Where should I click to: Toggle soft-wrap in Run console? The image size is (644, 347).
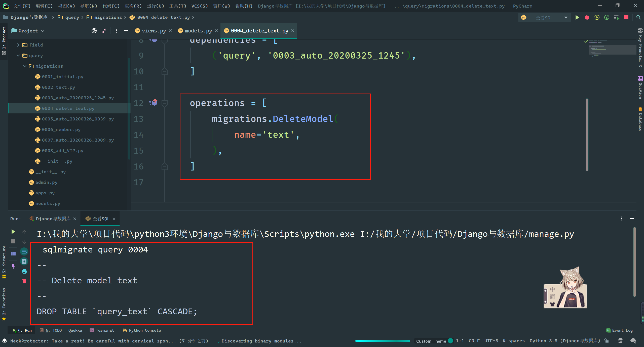24,251
